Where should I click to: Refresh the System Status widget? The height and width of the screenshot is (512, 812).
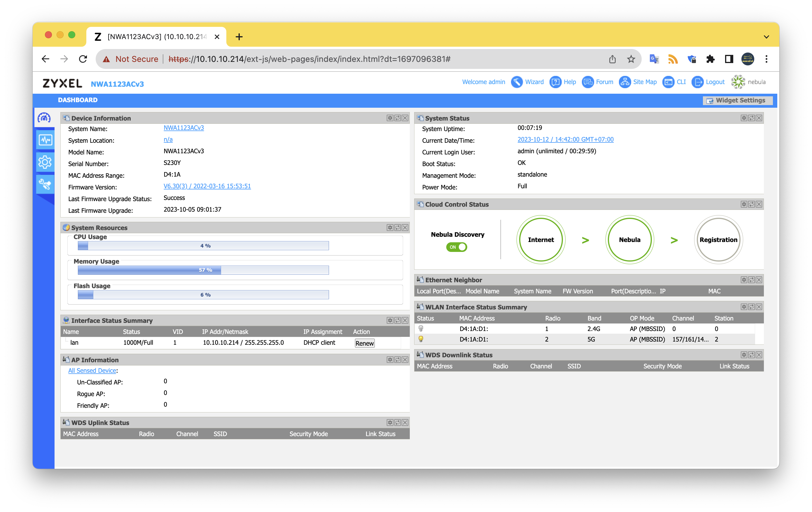point(751,118)
